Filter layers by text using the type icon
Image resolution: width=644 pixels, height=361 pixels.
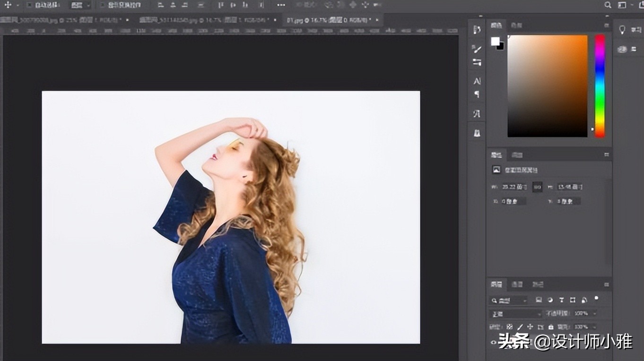click(562, 301)
